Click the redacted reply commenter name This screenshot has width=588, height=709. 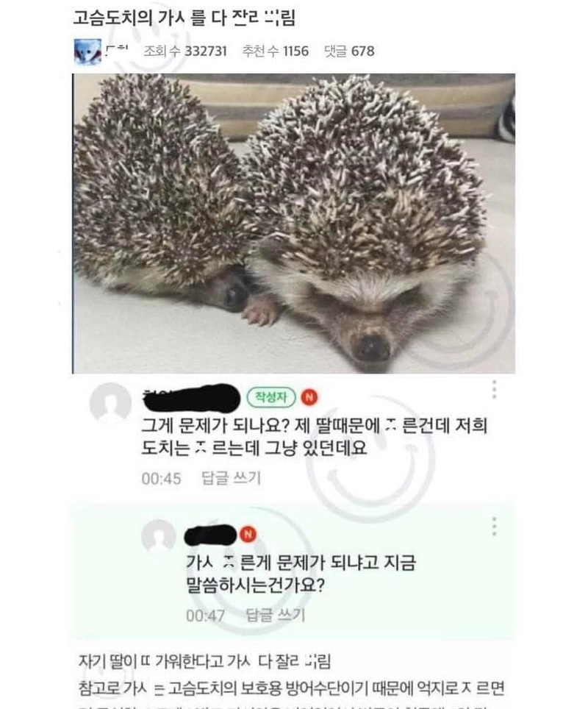211,535
